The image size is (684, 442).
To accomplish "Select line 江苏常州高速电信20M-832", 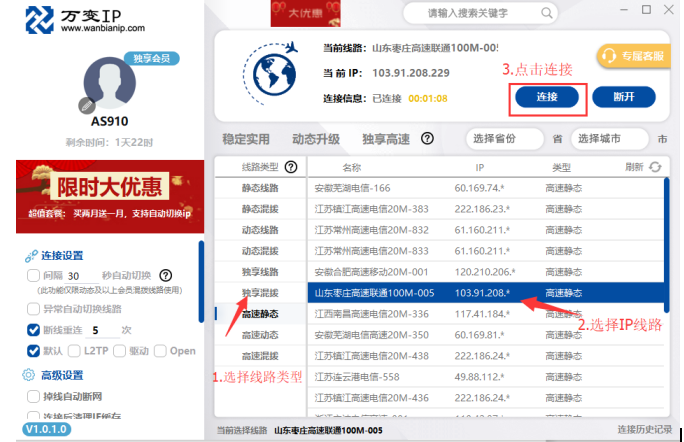I will (486, 230).
